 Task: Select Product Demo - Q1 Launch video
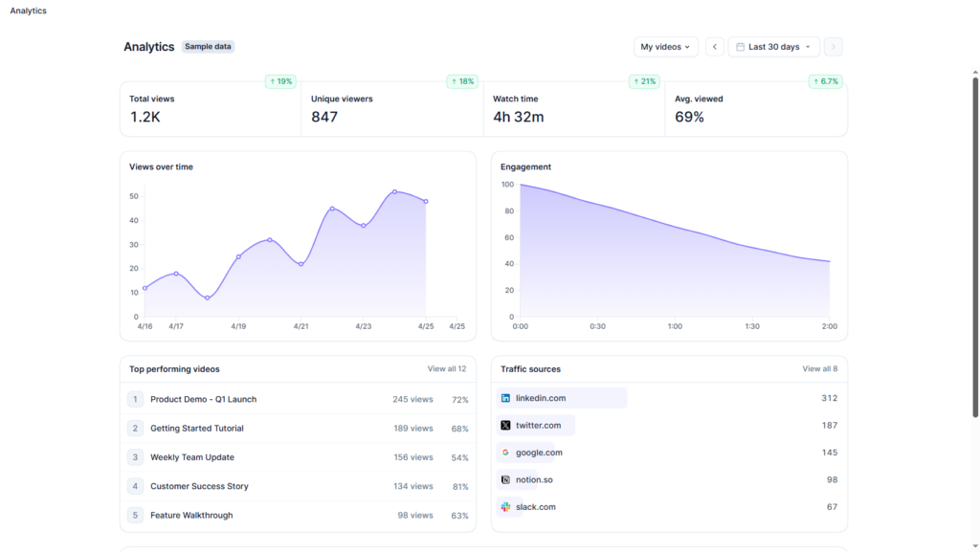tap(203, 399)
